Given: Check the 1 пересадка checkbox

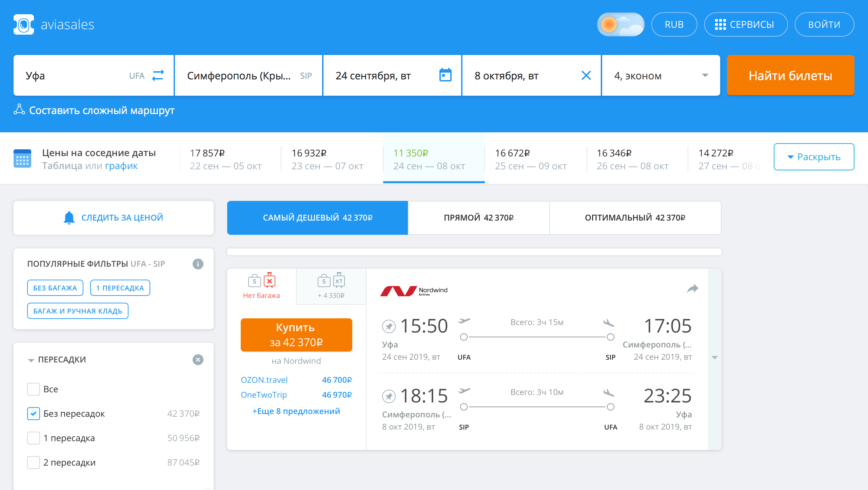Looking at the screenshot, I should (x=34, y=438).
